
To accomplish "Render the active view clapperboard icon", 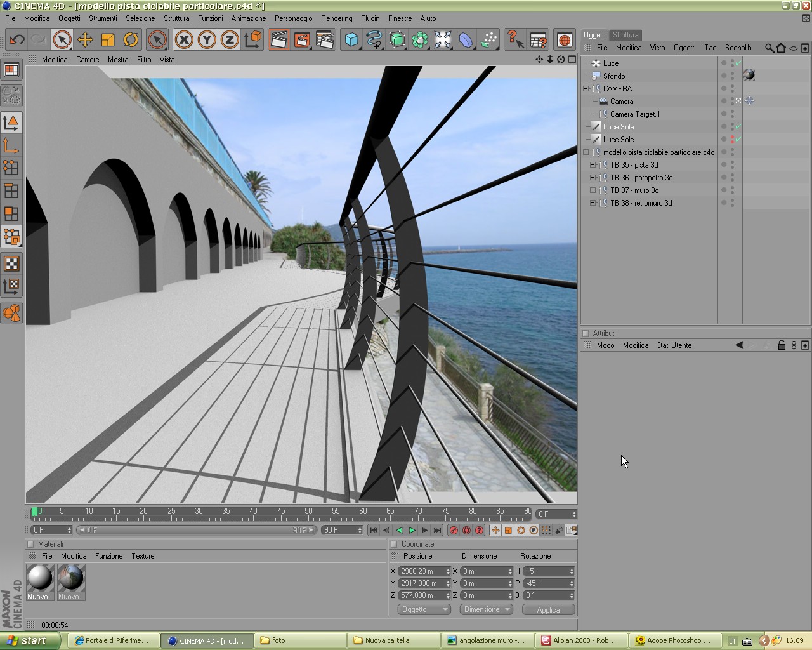I will point(278,40).
